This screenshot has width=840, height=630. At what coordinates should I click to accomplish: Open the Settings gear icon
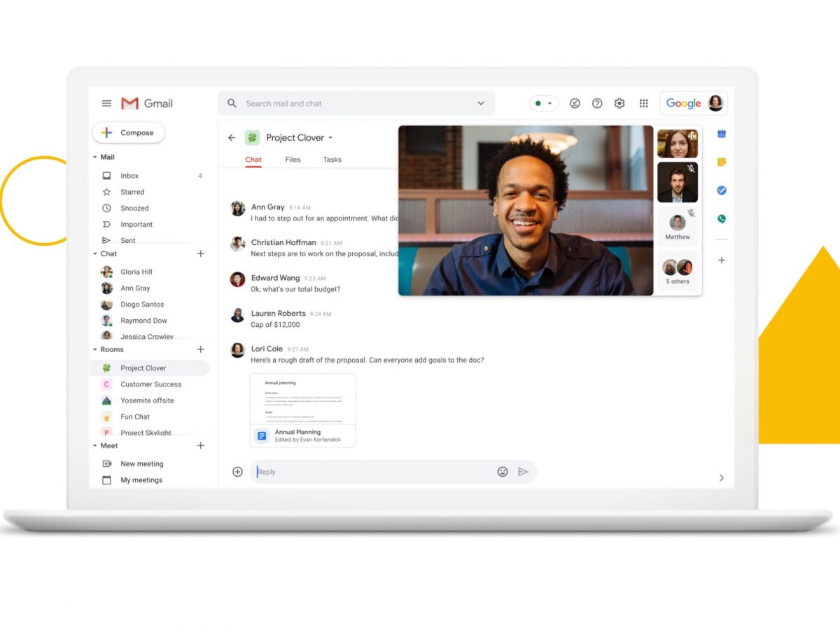click(619, 104)
